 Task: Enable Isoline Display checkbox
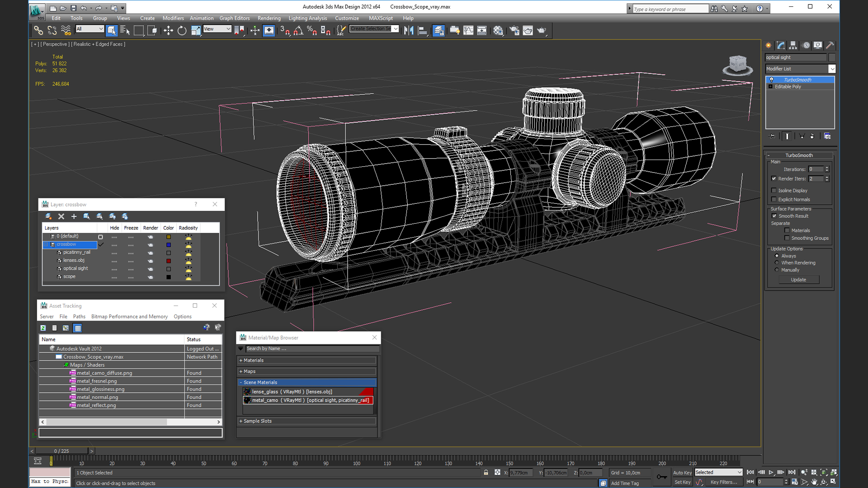tap(774, 190)
